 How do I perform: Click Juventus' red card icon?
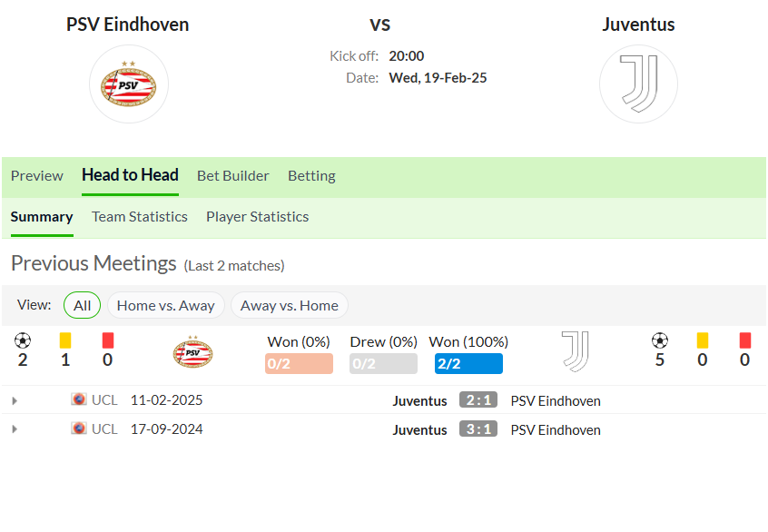coord(745,340)
